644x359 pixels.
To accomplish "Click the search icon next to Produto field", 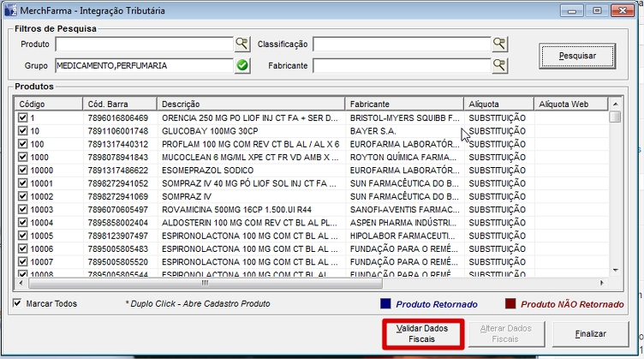I will click(242, 44).
